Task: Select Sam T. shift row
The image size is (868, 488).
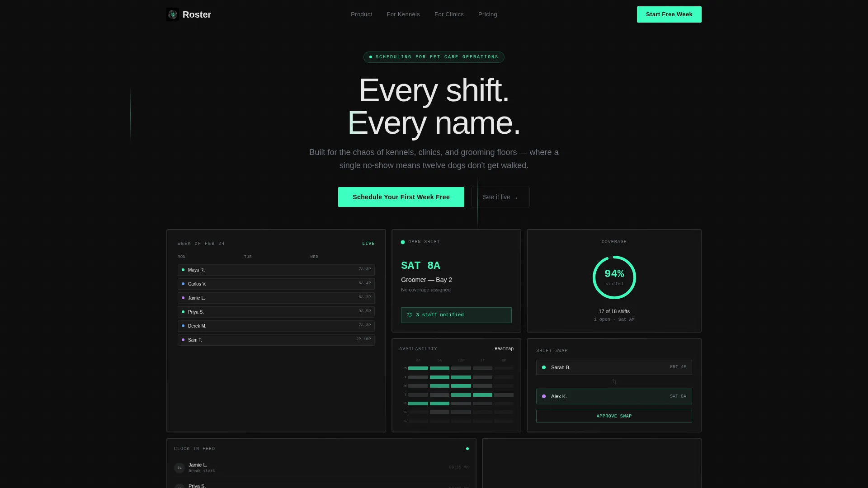Action: point(276,340)
